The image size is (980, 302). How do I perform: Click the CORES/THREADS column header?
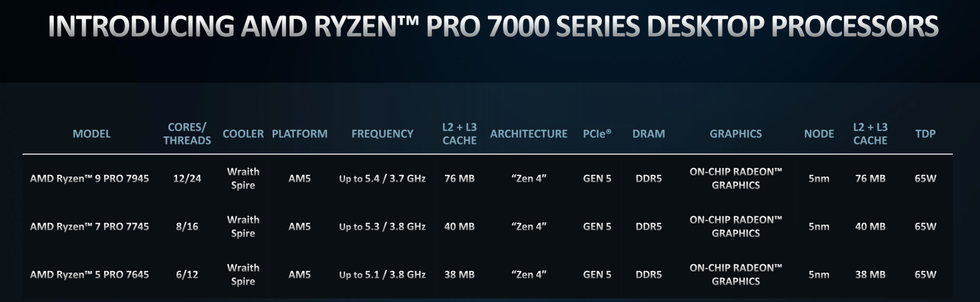point(187,134)
